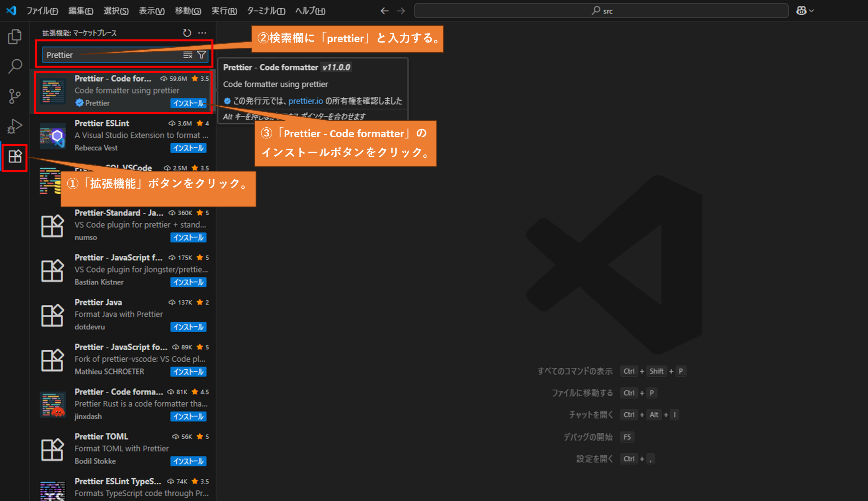The height and width of the screenshot is (501, 868).
Task: Click the Bodil Stokke publisher name
Action: tap(95, 461)
